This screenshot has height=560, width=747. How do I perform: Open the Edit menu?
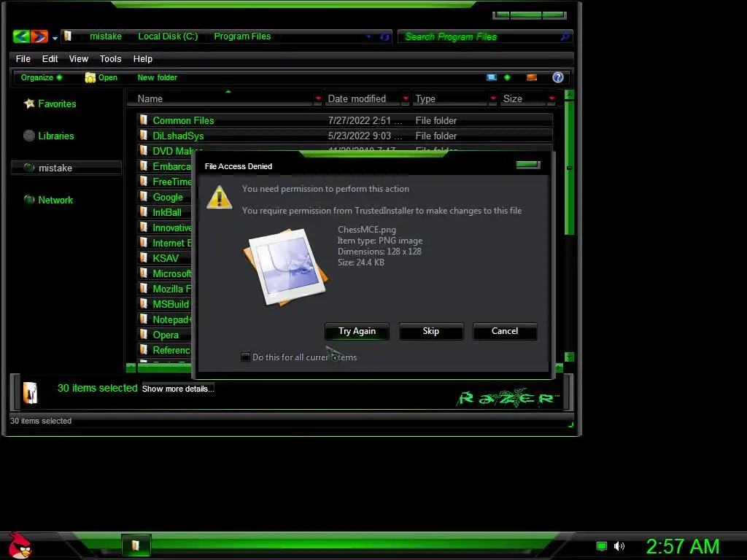click(50, 59)
